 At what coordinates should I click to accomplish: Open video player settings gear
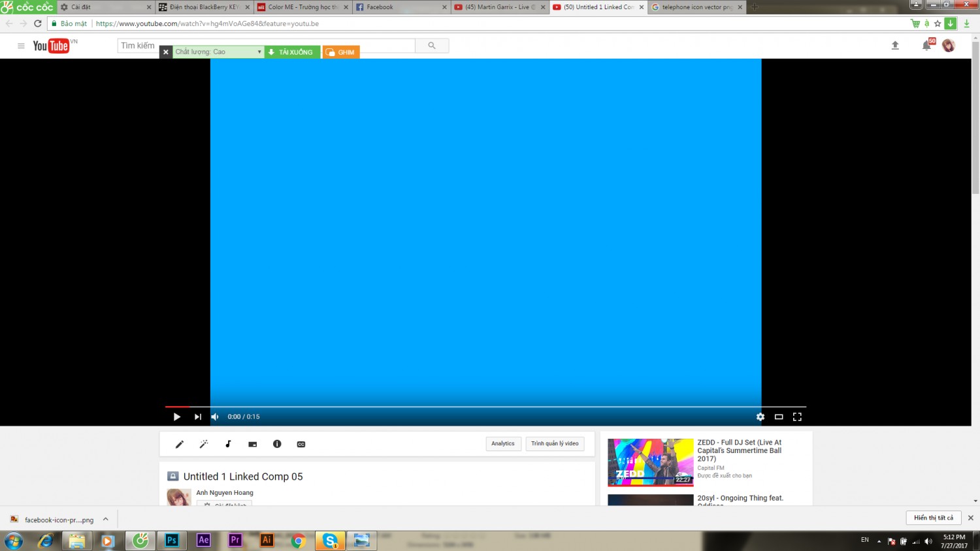tap(760, 417)
